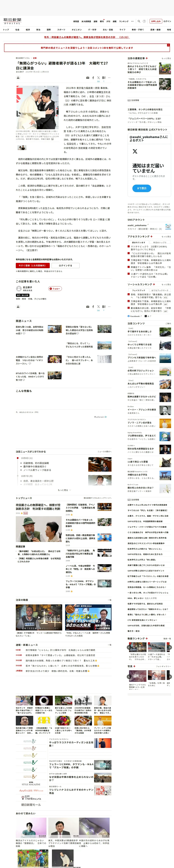
Task: Click bottom Hatena B! bookmark icon
Action: (x=104, y=307)
